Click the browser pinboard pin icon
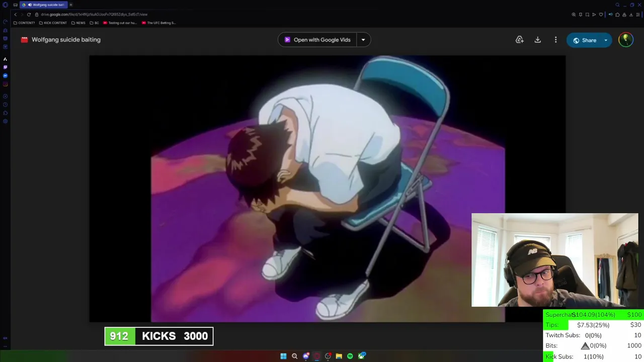Viewport: 644px width, 362px height. point(581,15)
